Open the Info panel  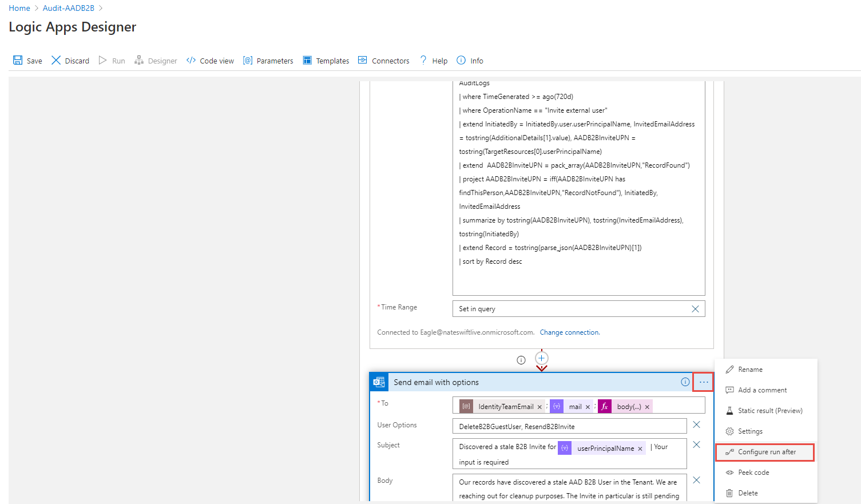click(470, 61)
